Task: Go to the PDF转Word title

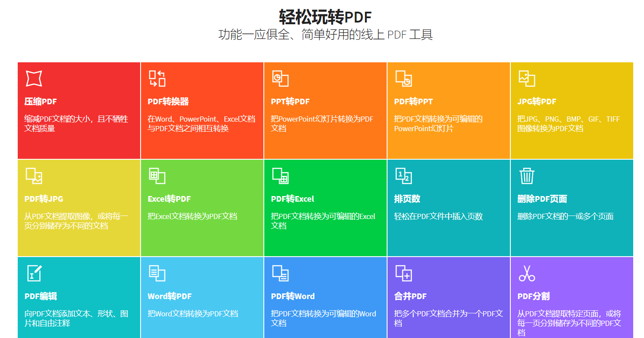Action: [x=293, y=296]
